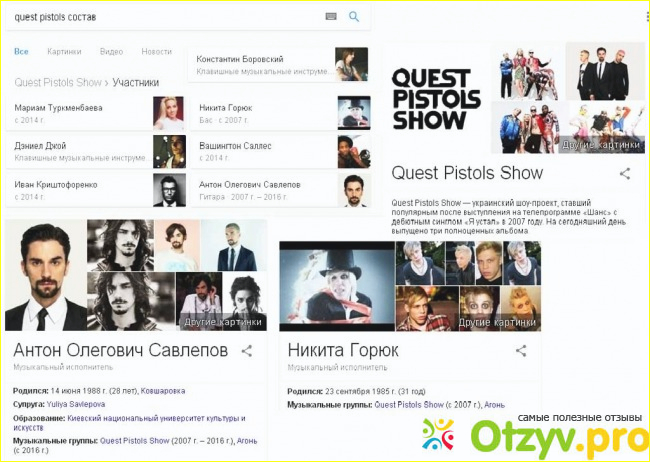Open Другие картинки under Никита Горюк photos
The image size is (650, 462).
point(498,322)
